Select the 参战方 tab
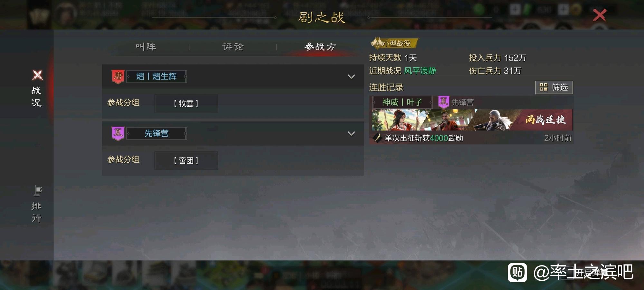The height and width of the screenshot is (290, 644). 320,47
